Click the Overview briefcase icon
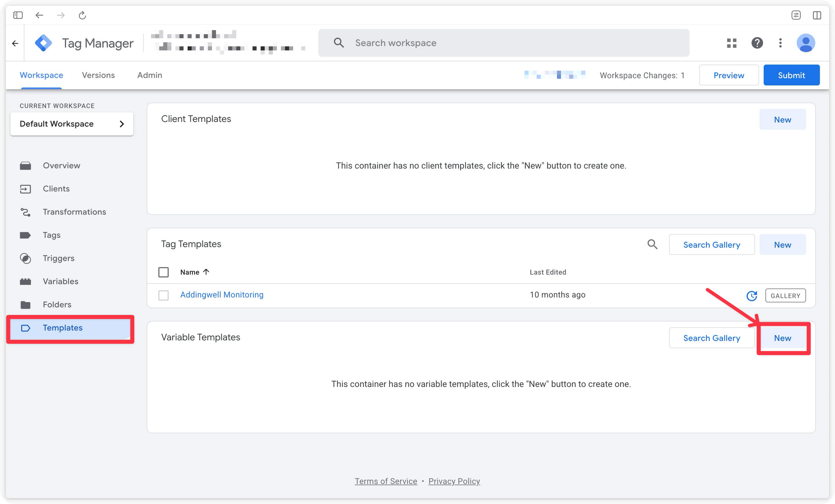The image size is (835, 504). (x=26, y=165)
